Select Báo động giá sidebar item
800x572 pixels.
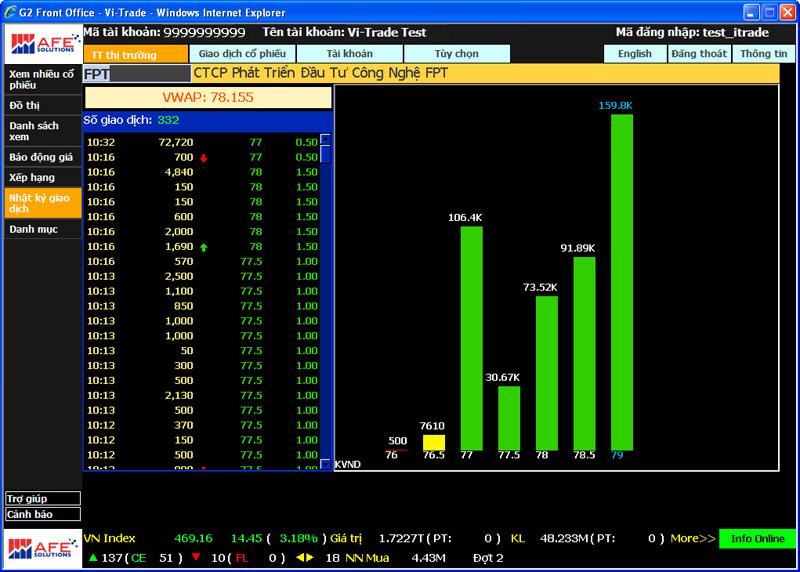click(43, 157)
